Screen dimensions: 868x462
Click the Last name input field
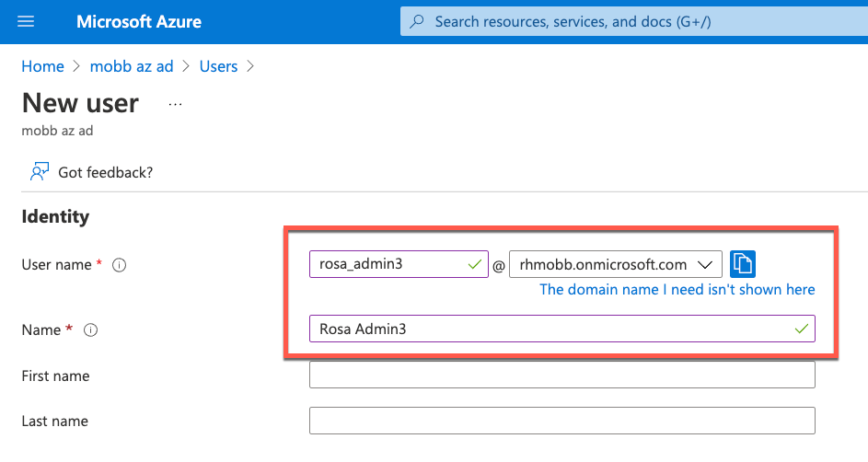pos(561,421)
